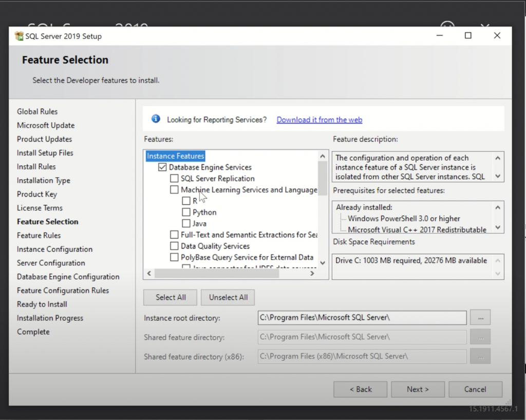This screenshot has width=526, height=420.
Task: Open the Install Setup Files step
Action: click(x=45, y=153)
